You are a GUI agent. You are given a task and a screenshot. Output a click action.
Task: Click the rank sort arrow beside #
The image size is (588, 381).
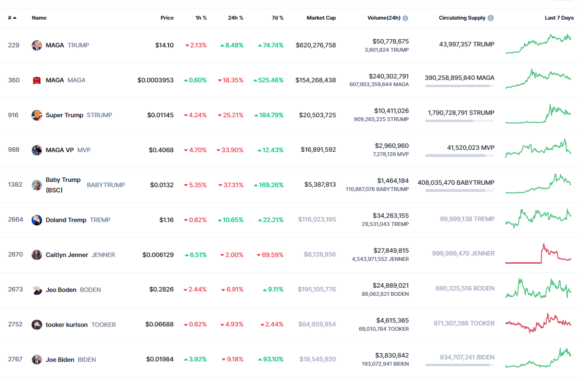pos(15,18)
